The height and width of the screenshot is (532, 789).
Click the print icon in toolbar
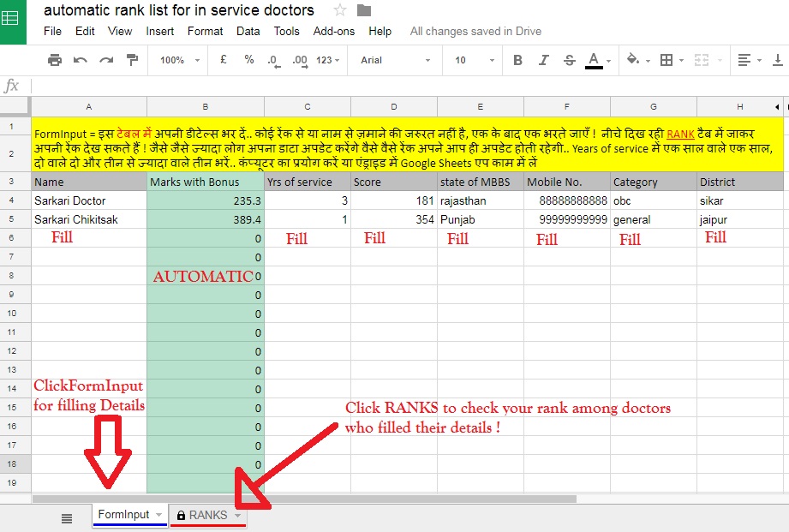coord(54,60)
